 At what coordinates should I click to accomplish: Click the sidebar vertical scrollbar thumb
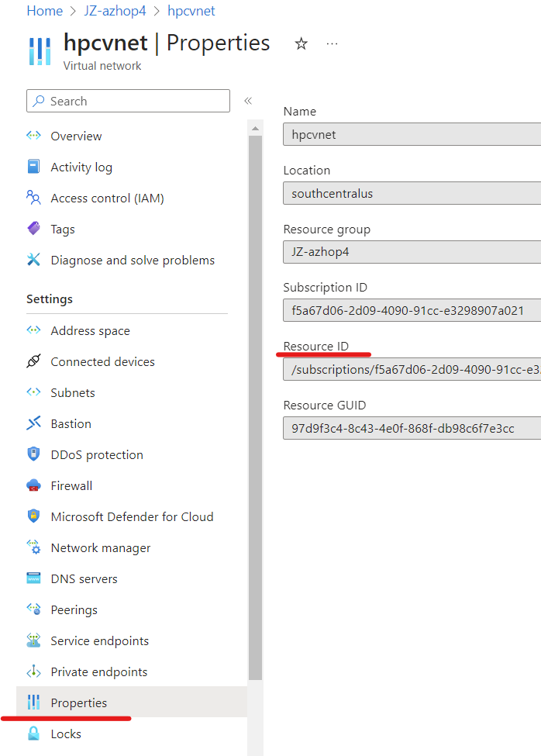click(255, 407)
